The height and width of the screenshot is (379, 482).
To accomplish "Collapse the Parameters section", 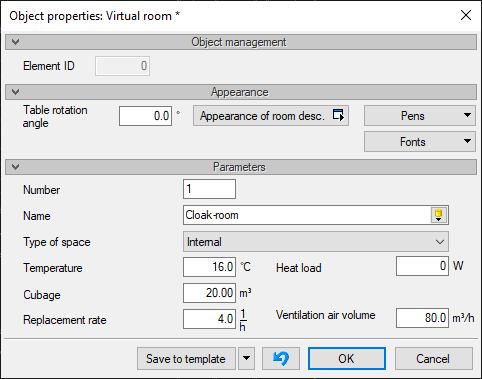I will point(15,167).
